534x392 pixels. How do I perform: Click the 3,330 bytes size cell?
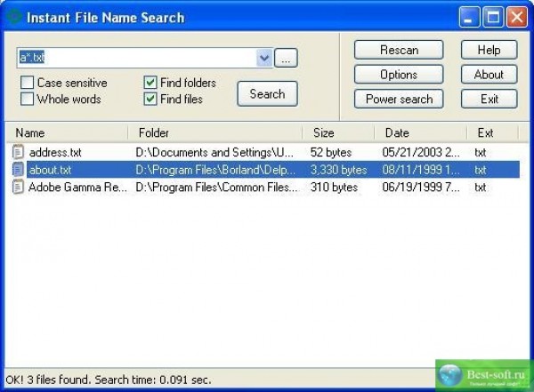coord(338,170)
